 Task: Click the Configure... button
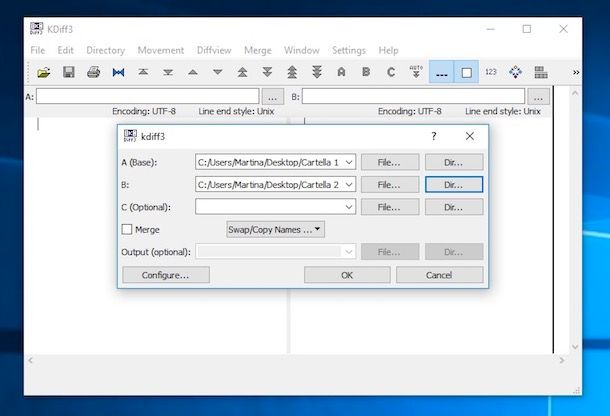[x=166, y=275]
